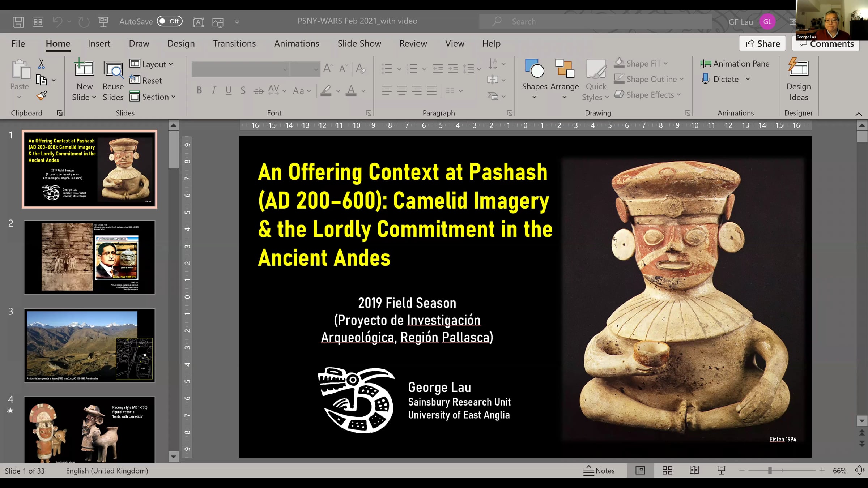Image resolution: width=868 pixels, height=488 pixels.
Task: Toggle Bold formatting
Action: pyautogui.click(x=199, y=90)
